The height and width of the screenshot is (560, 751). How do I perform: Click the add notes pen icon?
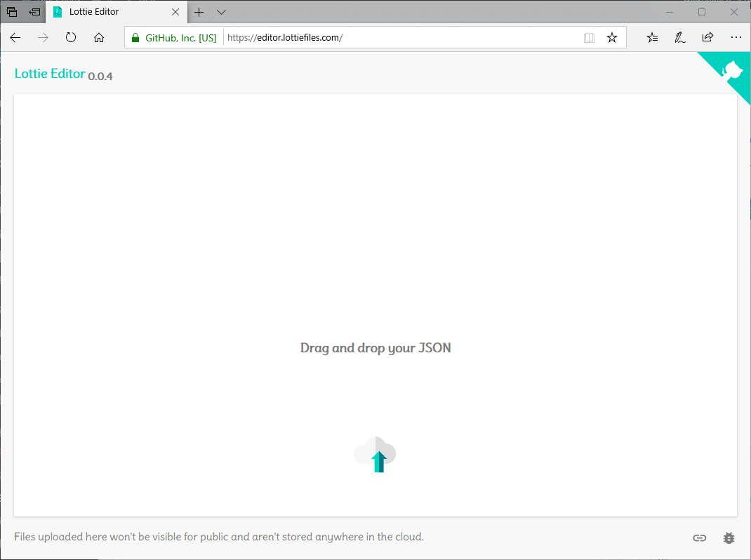[x=679, y=38]
